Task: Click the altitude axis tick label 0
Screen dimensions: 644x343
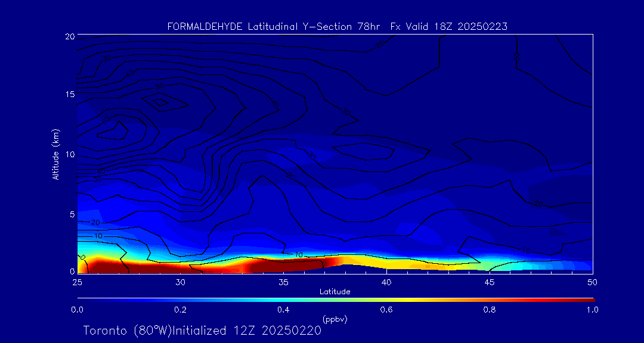Action: pos(72,271)
